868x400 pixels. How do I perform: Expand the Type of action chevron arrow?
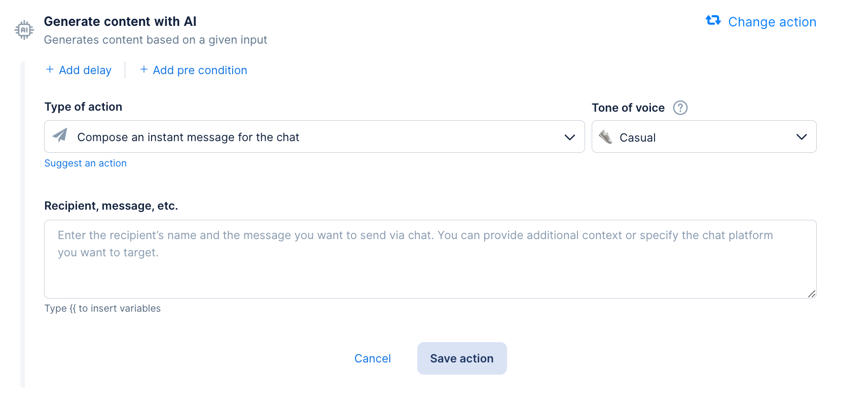pyautogui.click(x=569, y=137)
